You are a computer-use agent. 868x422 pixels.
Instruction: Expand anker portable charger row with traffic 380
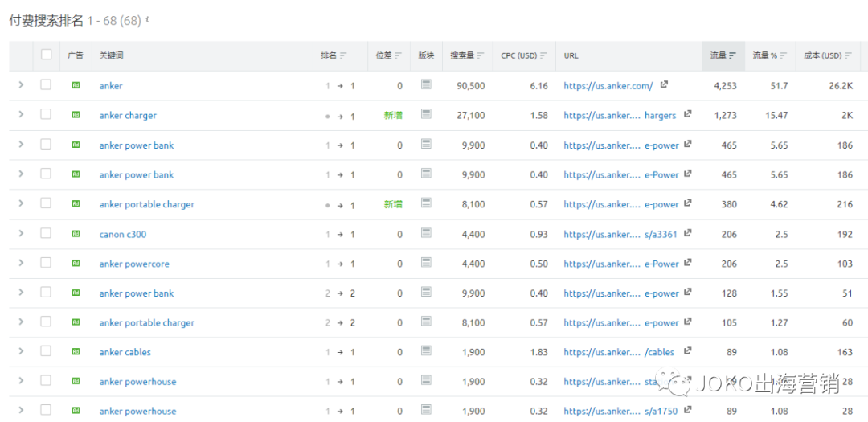21,203
